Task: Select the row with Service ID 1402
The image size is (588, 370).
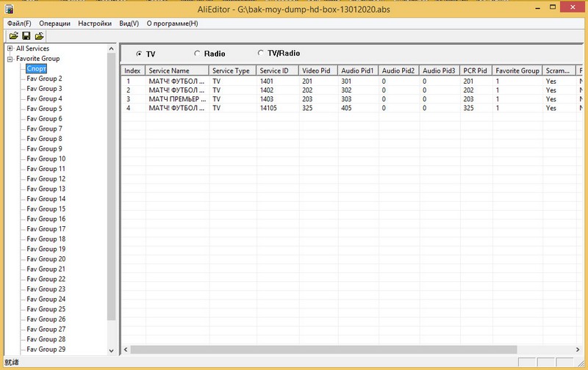Action: pyautogui.click(x=352, y=90)
